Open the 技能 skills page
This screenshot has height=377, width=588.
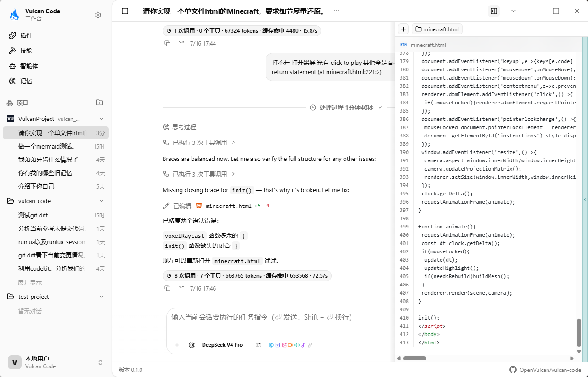coord(56,51)
